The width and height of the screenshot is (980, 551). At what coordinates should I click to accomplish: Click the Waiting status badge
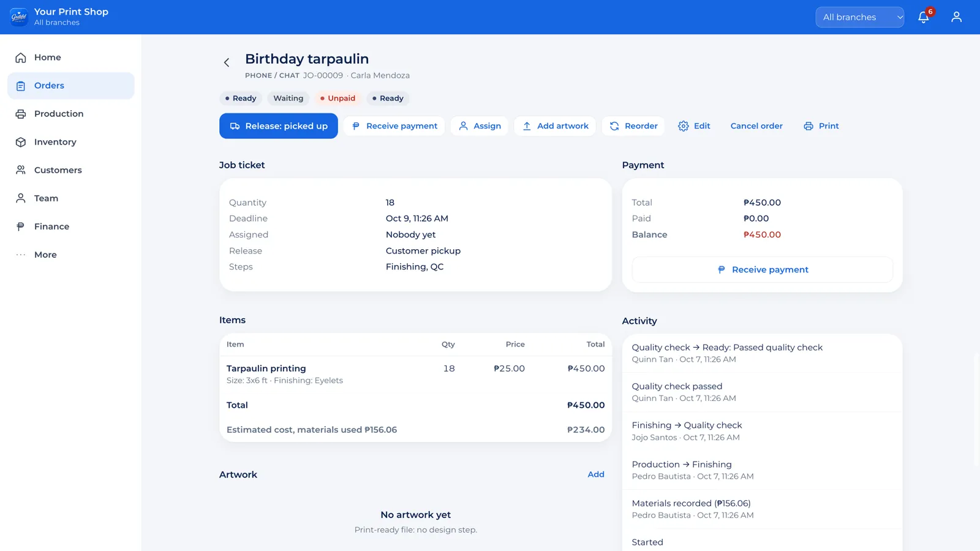pyautogui.click(x=288, y=99)
